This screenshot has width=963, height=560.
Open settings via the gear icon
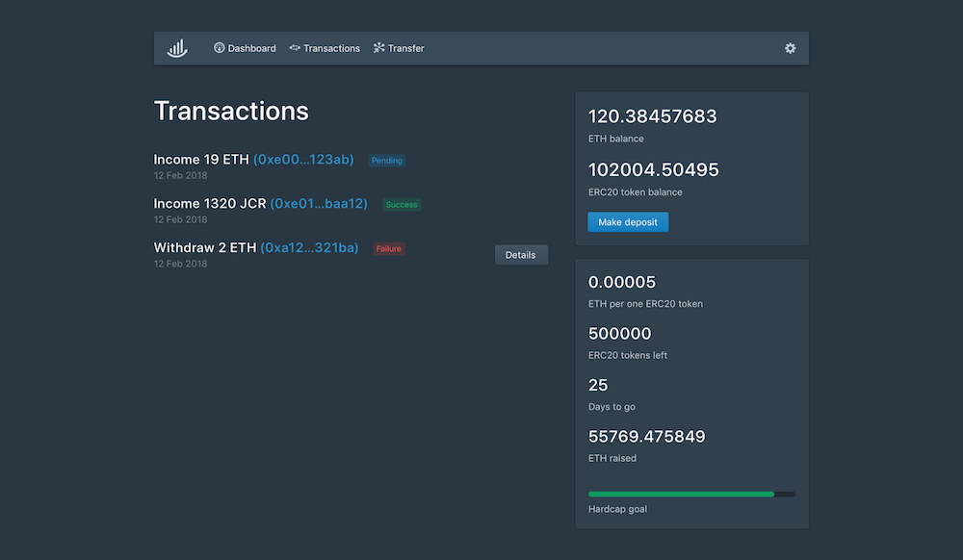(x=790, y=48)
